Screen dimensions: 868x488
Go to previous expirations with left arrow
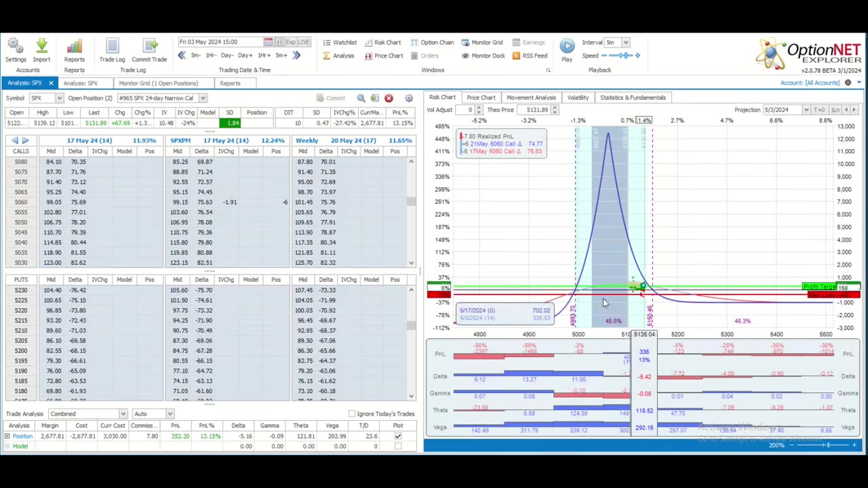coord(15,140)
